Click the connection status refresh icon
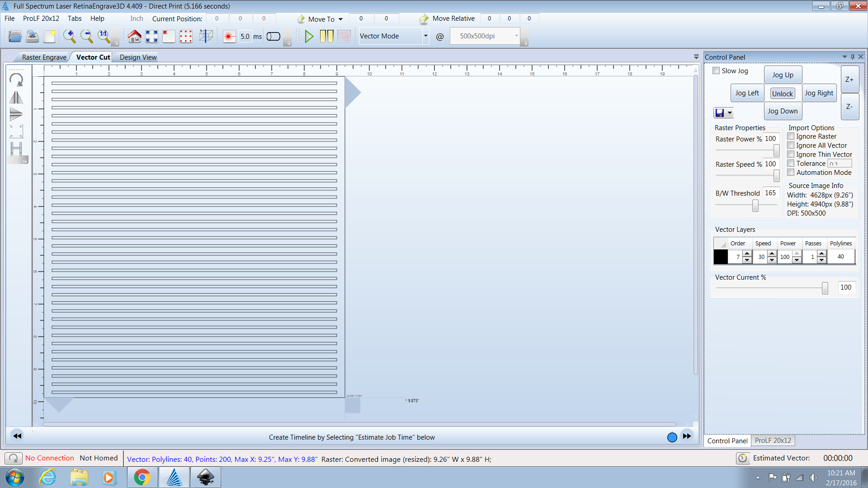The height and width of the screenshot is (488, 868). click(x=14, y=458)
